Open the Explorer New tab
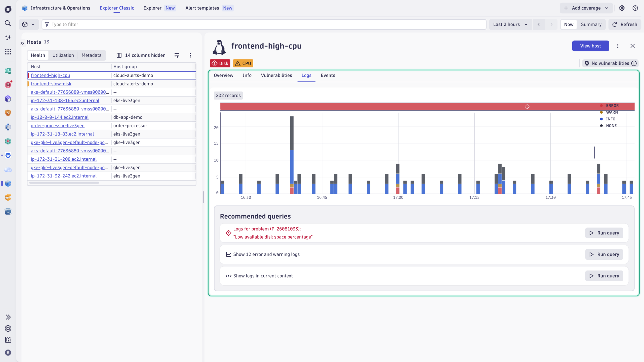Image resolution: width=644 pixels, height=362 pixels. (159, 8)
